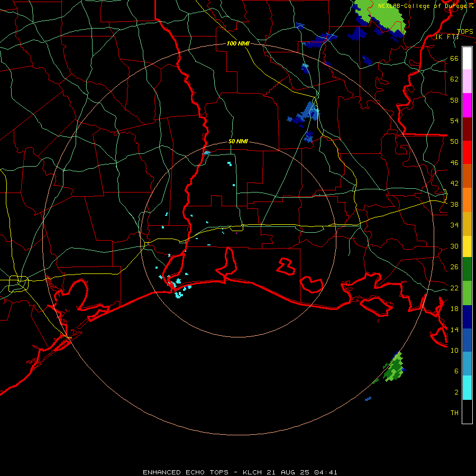This screenshot has width=476, height=476.
Task: Pick the light green legend band
Action: (467, 293)
